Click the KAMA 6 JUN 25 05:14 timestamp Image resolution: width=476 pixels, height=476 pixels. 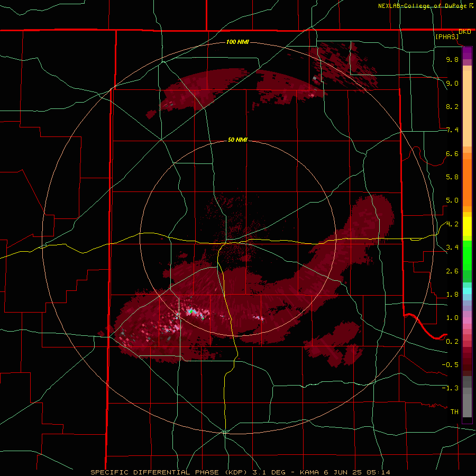344,472
